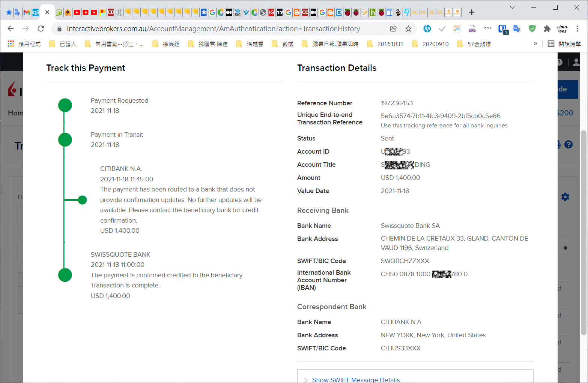Open the user profile icon in header
This screenshot has height=383, width=588.
click(x=576, y=62)
